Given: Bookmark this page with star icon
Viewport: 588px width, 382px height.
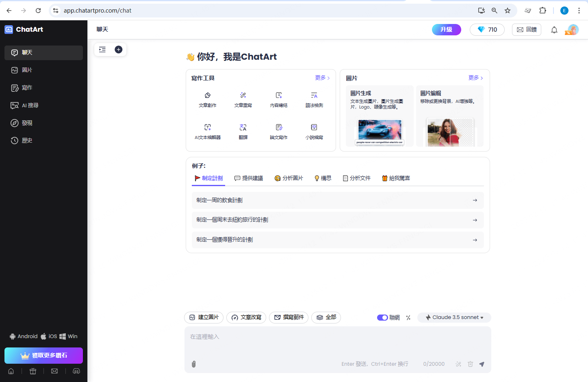Looking at the screenshot, I should 508,11.
